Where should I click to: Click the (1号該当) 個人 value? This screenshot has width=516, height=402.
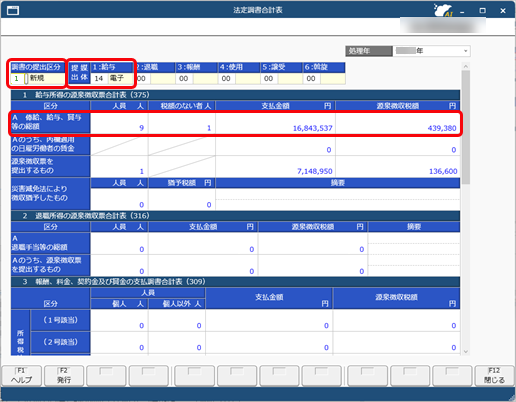tap(141, 326)
